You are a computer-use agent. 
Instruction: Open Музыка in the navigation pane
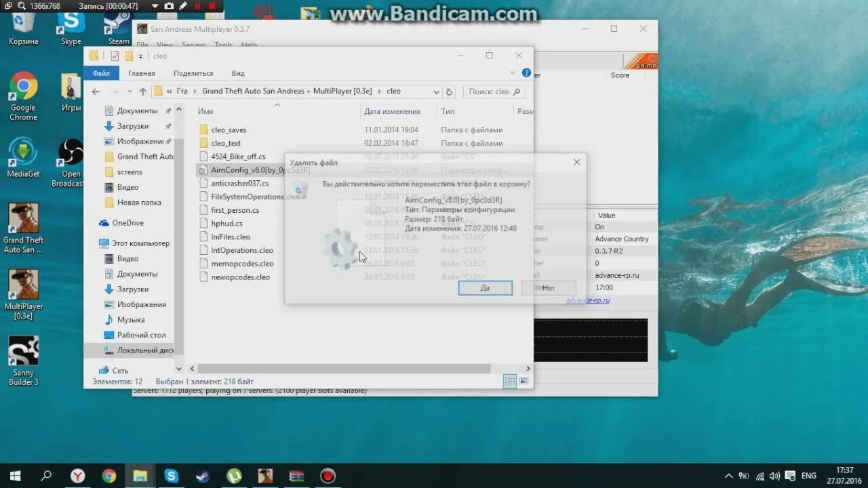pyautogui.click(x=130, y=320)
